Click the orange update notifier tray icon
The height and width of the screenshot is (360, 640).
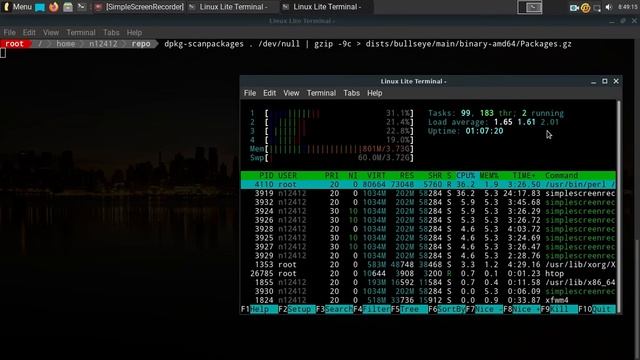click(x=585, y=7)
